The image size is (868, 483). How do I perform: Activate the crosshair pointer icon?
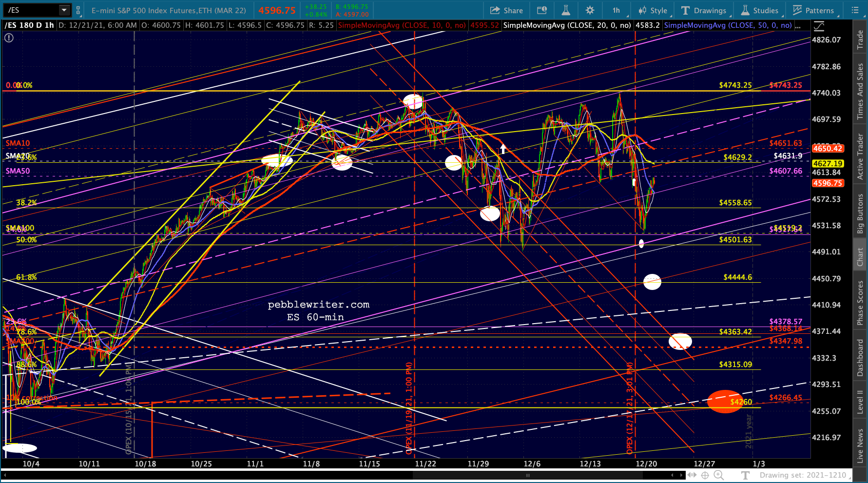pyautogui.click(x=705, y=475)
